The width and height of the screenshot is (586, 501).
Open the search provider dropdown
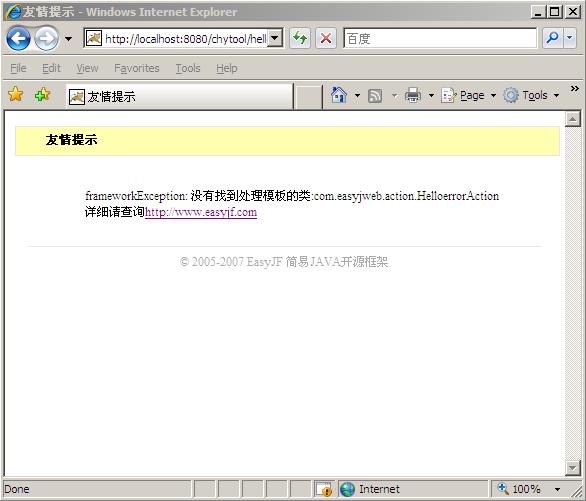point(570,38)
